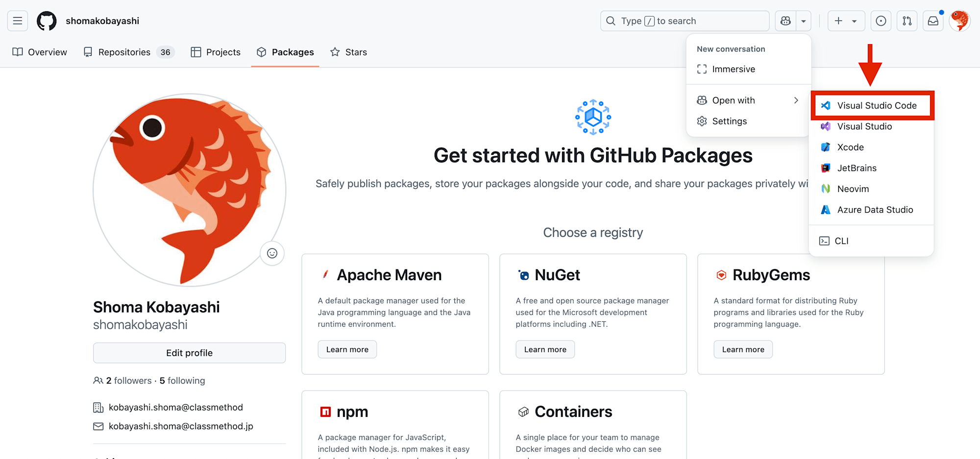
Task: Click the Containers cube icon
Action: [x=523, y=412]
